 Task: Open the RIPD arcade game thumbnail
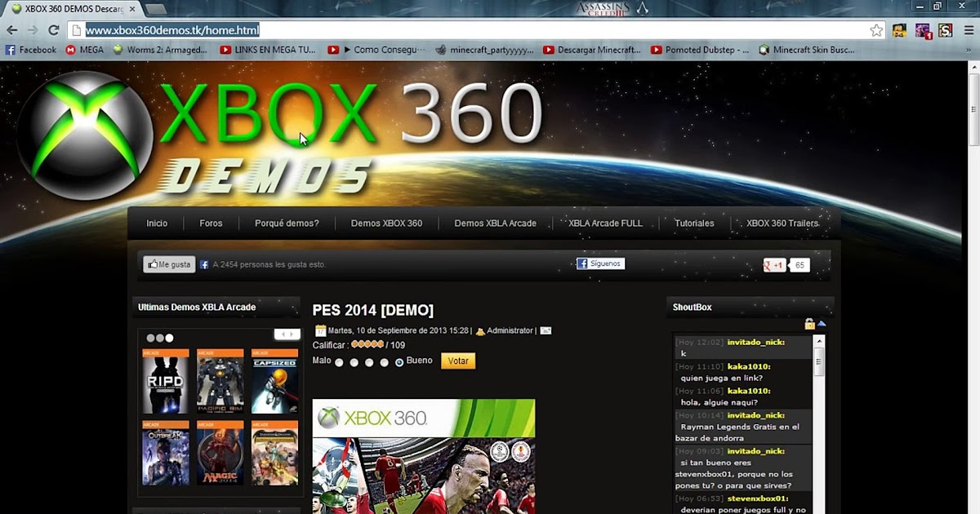pos(165,382)
